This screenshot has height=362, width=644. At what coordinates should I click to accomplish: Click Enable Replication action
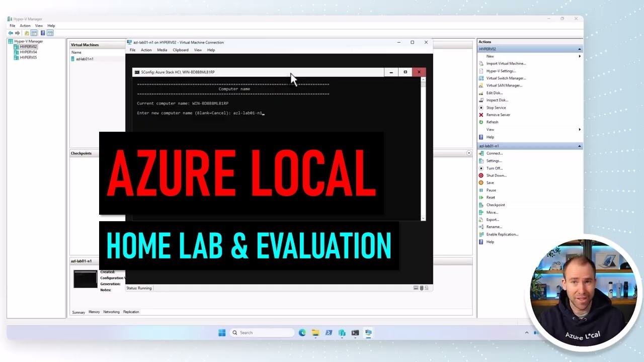(502, 234)
